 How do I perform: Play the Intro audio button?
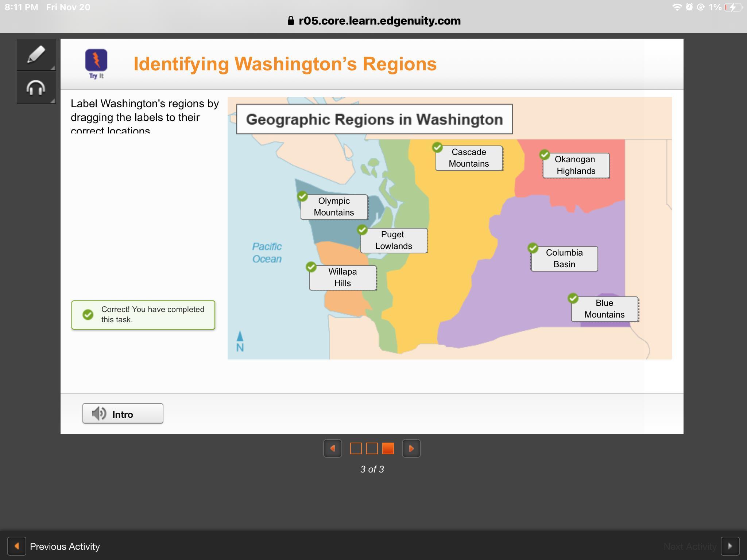click(x=123, y=414)
